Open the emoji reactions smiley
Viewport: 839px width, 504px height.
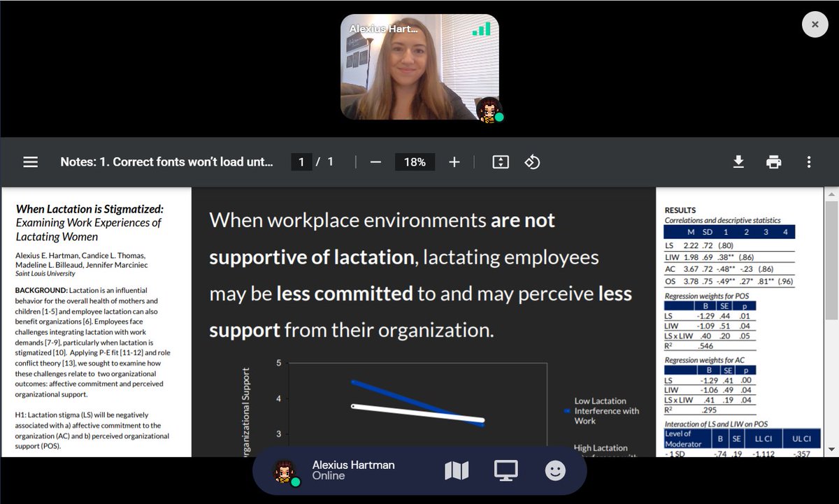(555, 471)
